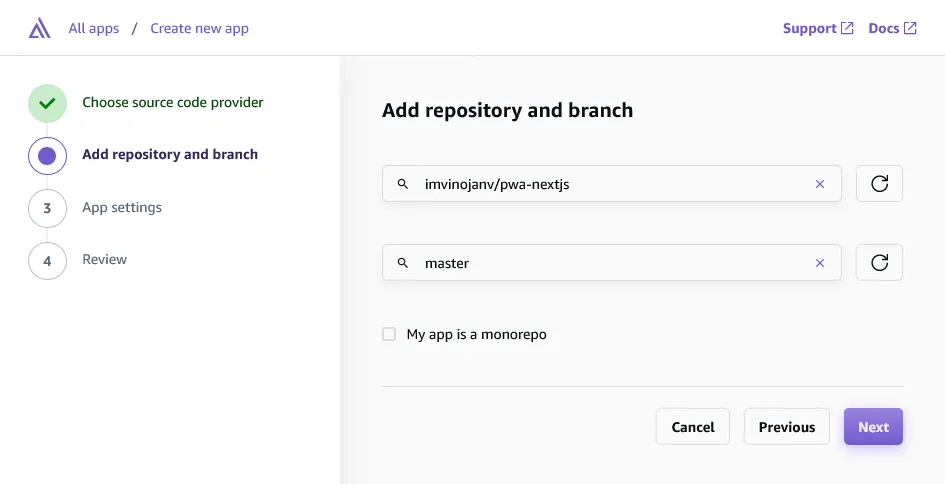Refresh the branch list
This screenshot has width=945, height=484.
pyautogui.click(x=879, y=262)
